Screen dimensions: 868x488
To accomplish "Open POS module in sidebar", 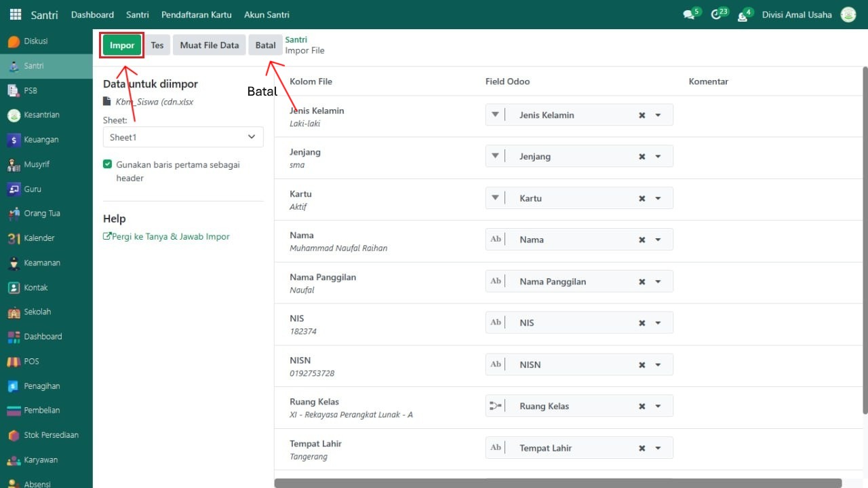I will (x=14, y=361).
